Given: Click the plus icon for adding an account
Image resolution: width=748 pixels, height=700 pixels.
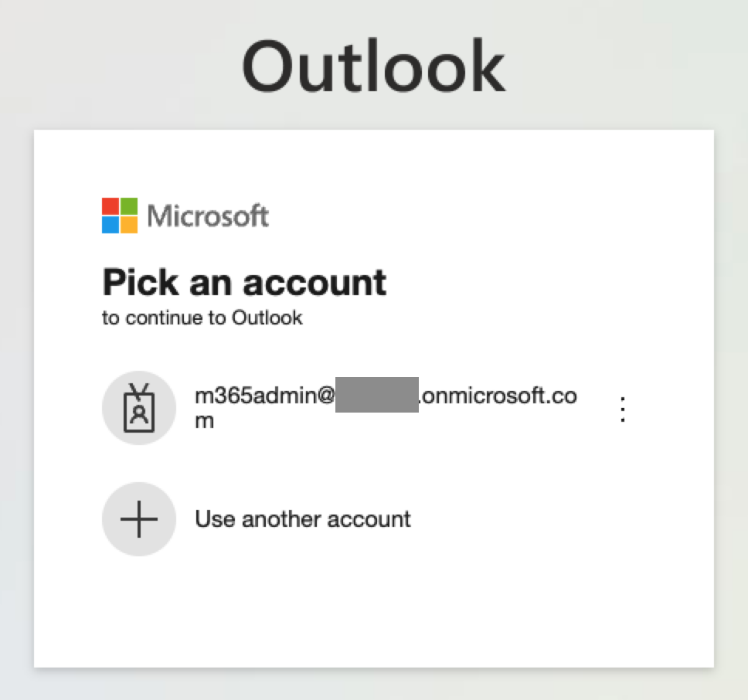Looking at the screenshot, I should pyautogui.click(x=139, y=519).
